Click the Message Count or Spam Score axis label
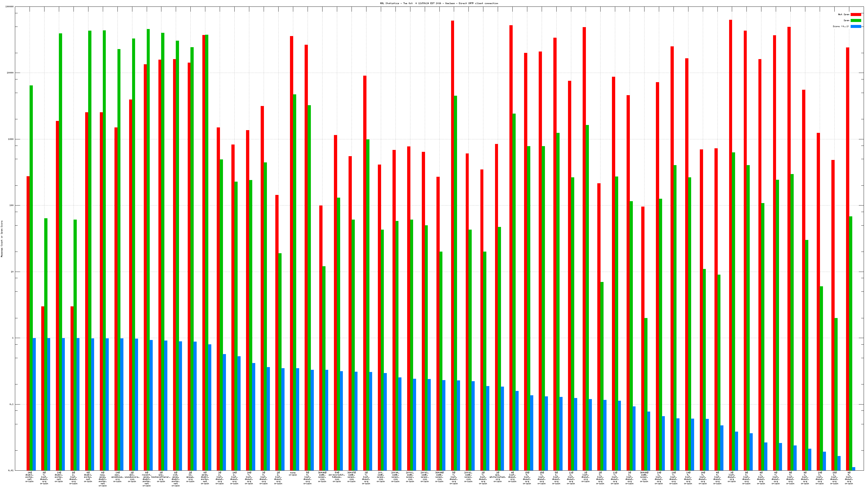 (x=2, y=239)
